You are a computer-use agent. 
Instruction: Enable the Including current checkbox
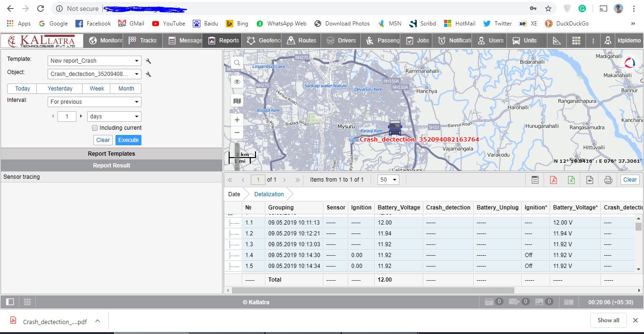coord(95,128)
